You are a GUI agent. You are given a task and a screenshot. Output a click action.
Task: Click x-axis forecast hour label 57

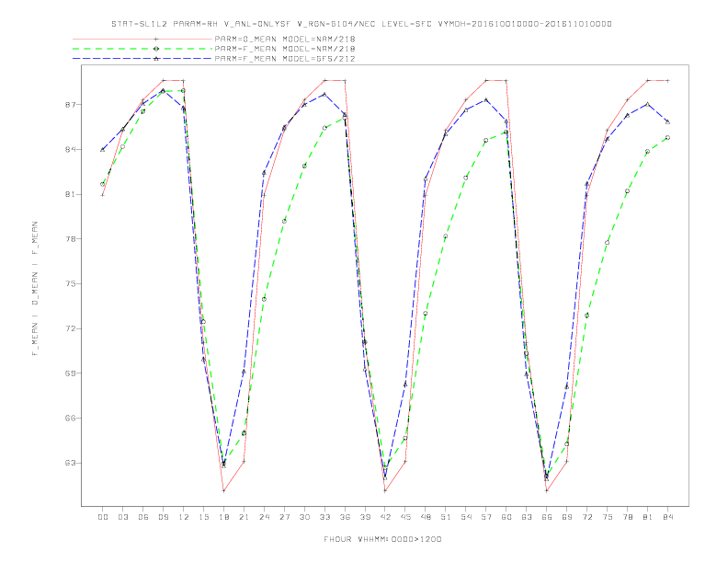coord(486,517)
